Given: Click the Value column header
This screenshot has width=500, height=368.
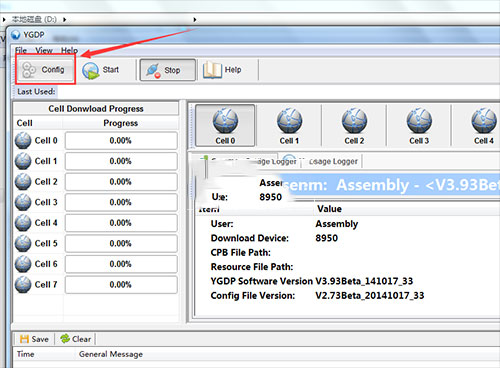Looking at the screenshot, I should [x=329, y=209].
